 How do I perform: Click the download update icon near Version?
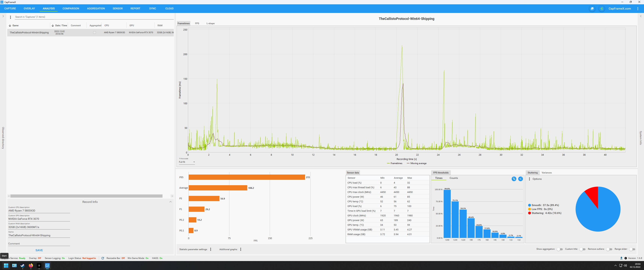tap(621, 258)
